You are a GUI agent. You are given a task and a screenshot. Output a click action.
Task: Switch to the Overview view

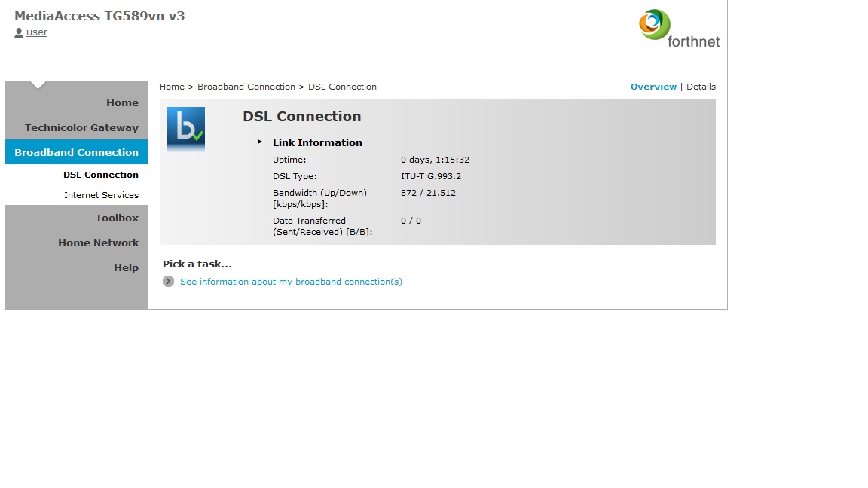point(653,87)
